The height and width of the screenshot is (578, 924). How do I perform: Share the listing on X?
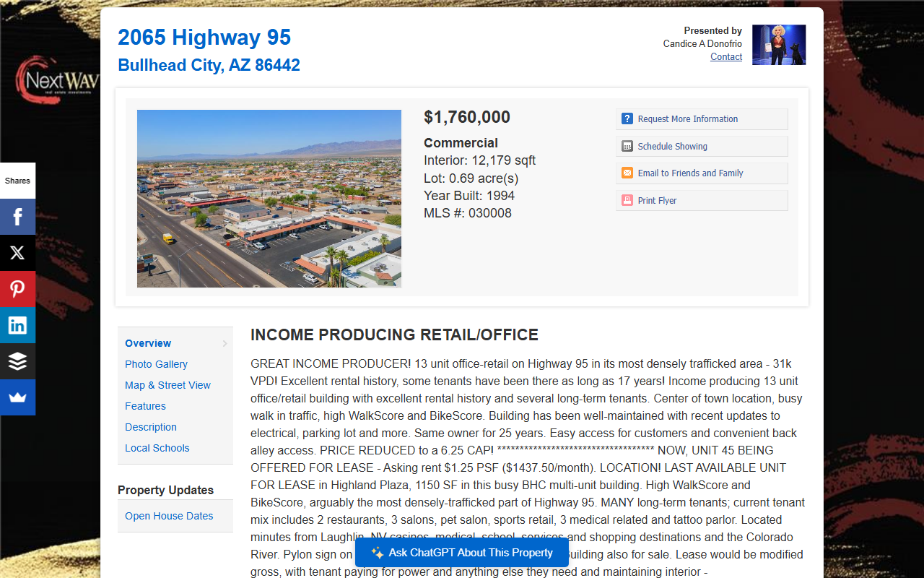[17, 253]
